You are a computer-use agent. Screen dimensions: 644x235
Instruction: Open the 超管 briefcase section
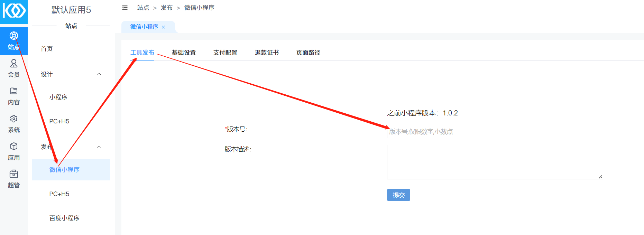click(14, 179)
